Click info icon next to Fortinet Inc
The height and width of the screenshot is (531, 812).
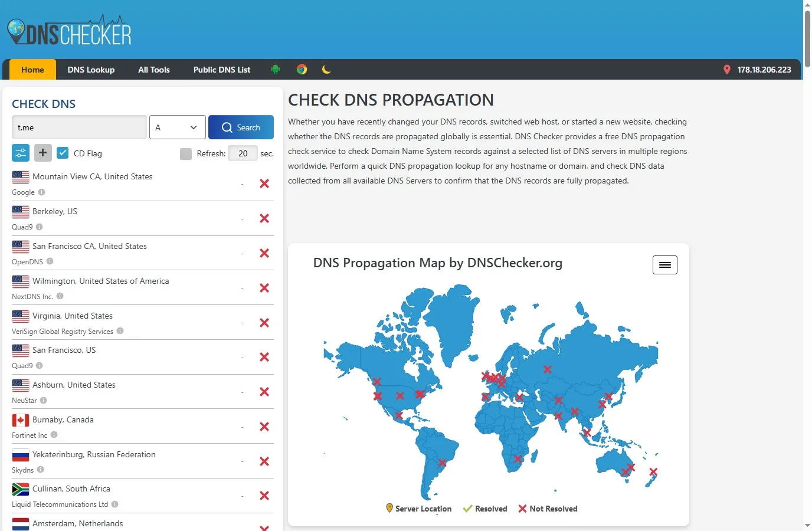(54, 435)
